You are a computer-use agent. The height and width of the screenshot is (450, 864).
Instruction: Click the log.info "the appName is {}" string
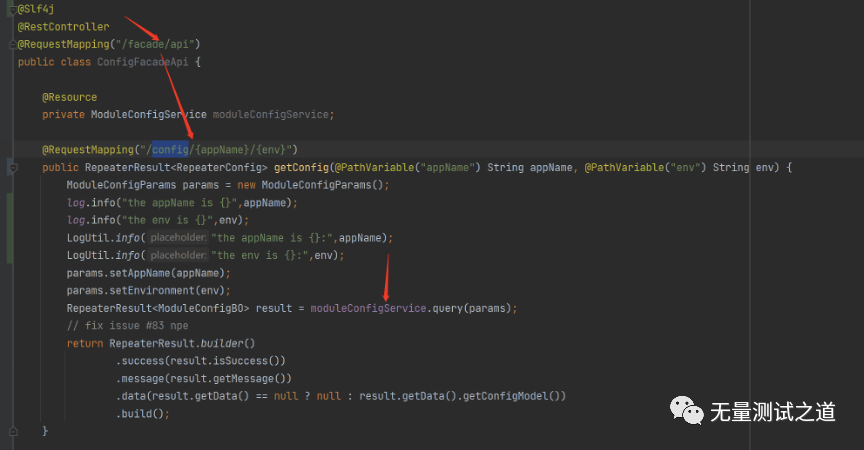(179, 203)
